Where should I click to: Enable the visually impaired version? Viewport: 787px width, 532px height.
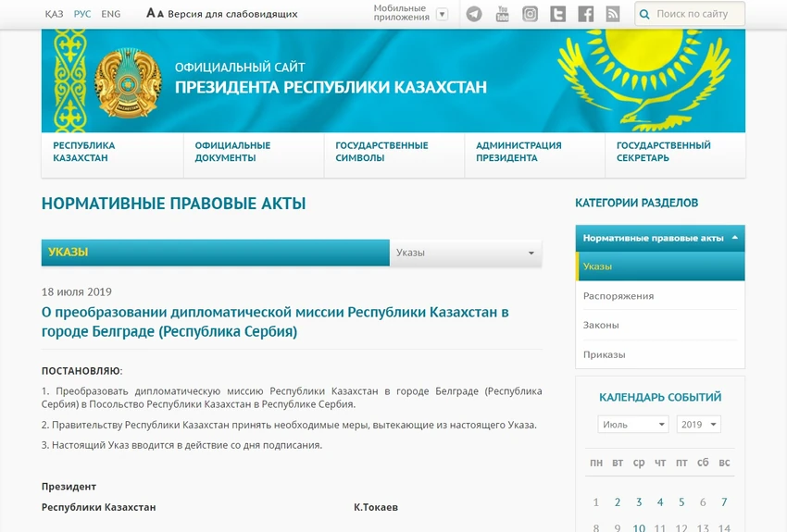point(222,14)
